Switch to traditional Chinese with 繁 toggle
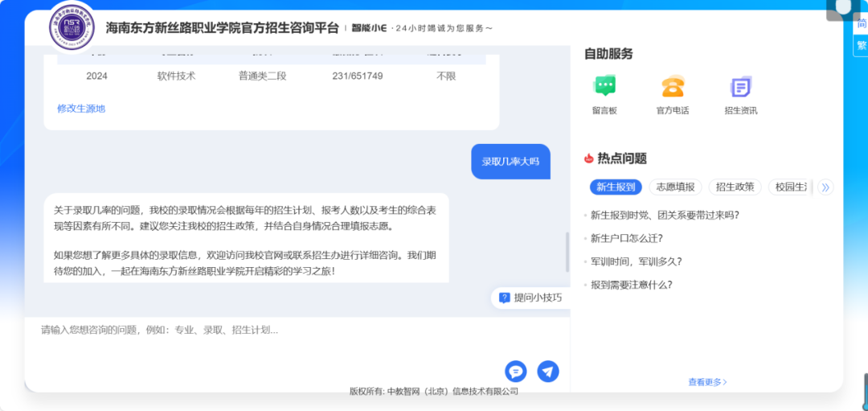This screenshot has height=411, width=868. (861, 45)
